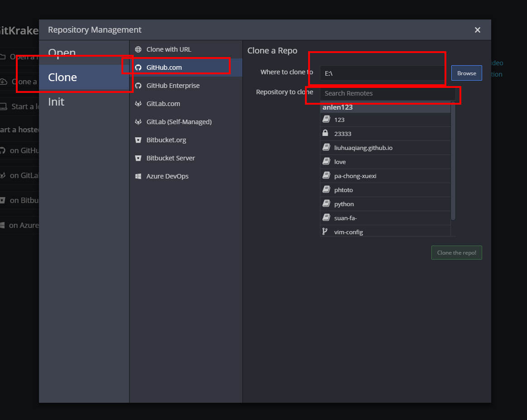Screen dimensions: 527x420
Task: Click the Azure DevOps windows icon
Action: [138, 176]
